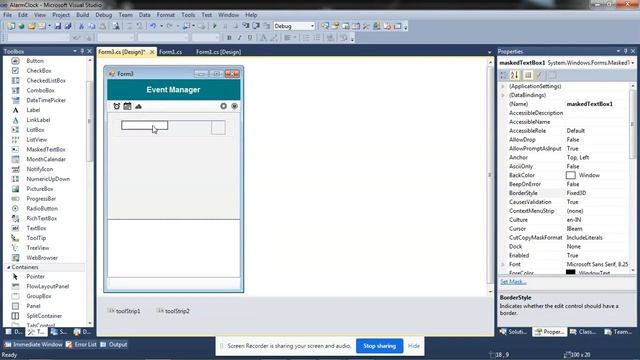Click the Undo arrow icon
Viewport: 640px width, 360px height.
click(153, 26)
